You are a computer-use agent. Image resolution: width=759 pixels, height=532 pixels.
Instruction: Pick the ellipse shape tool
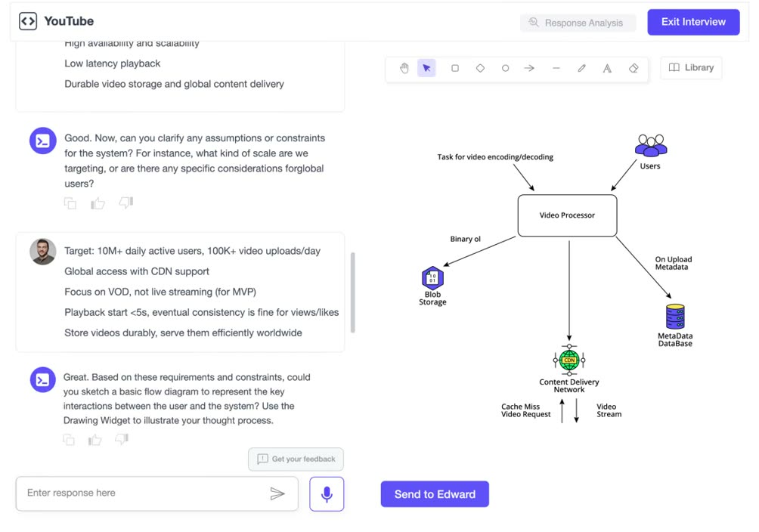pyautogui.click(x=505, y=68)
